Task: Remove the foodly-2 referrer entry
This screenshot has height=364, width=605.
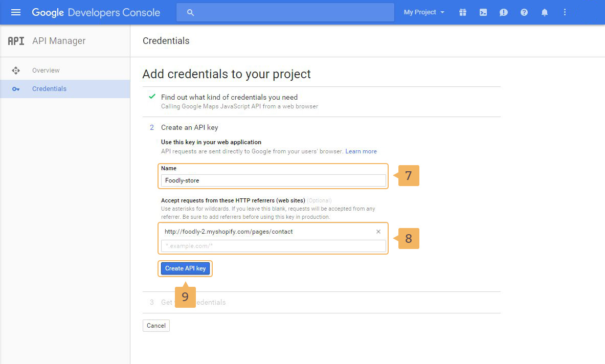Action: (378, 232)
